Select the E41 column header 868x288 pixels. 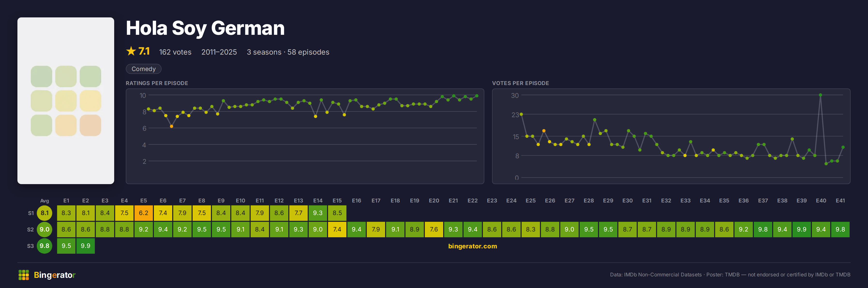(x=840, y=201)
